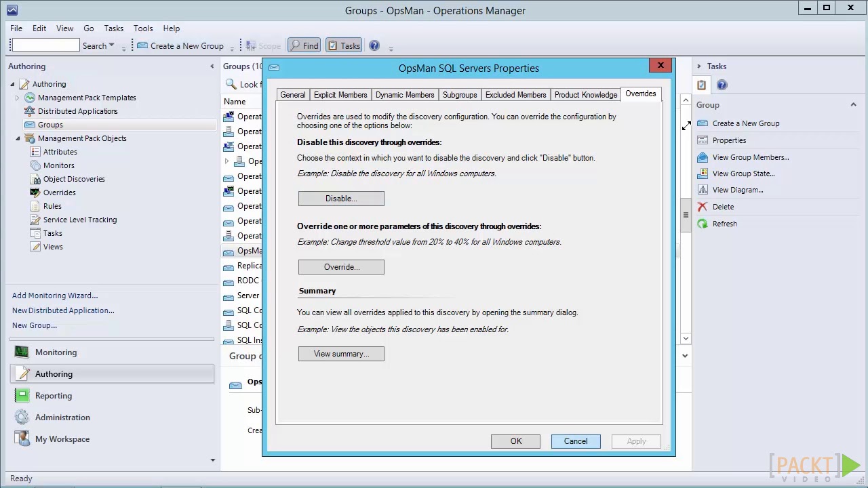Select the Groups folder icon in tree
The image size is (868, 488).
(x=30, y=125)
